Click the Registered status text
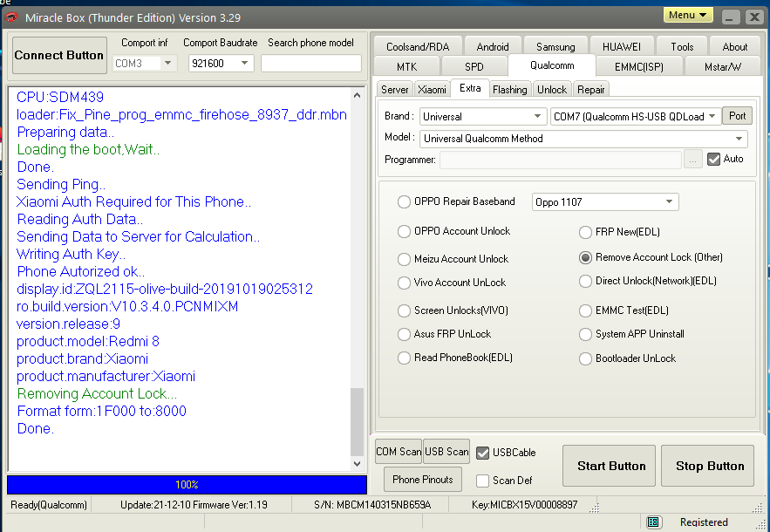The height and width of the screenshot is (532, 770). tap(704, 522)
